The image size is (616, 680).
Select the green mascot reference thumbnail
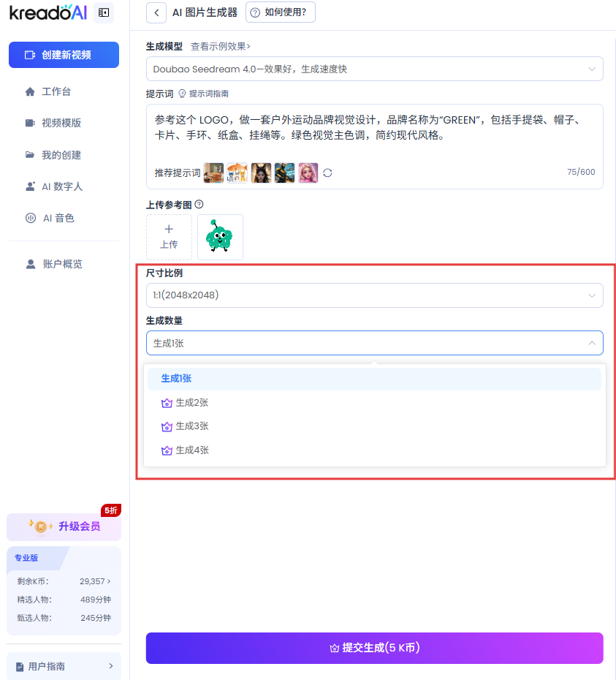pos(220,237)
